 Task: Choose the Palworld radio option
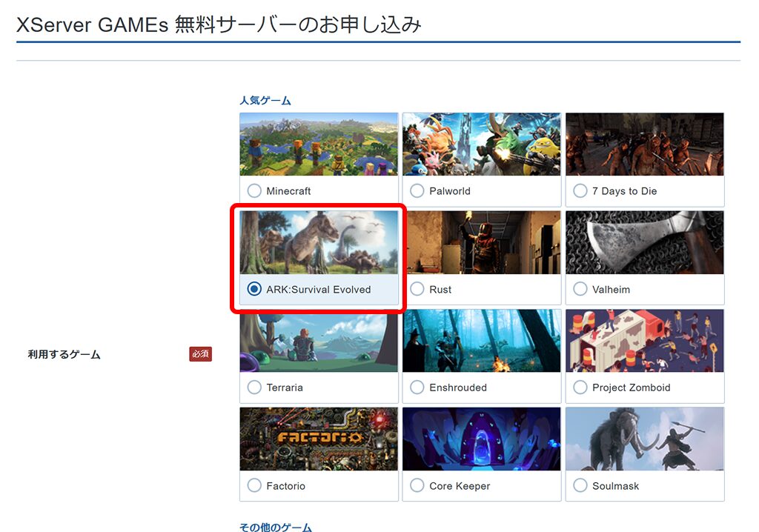[x=417, y=191]
